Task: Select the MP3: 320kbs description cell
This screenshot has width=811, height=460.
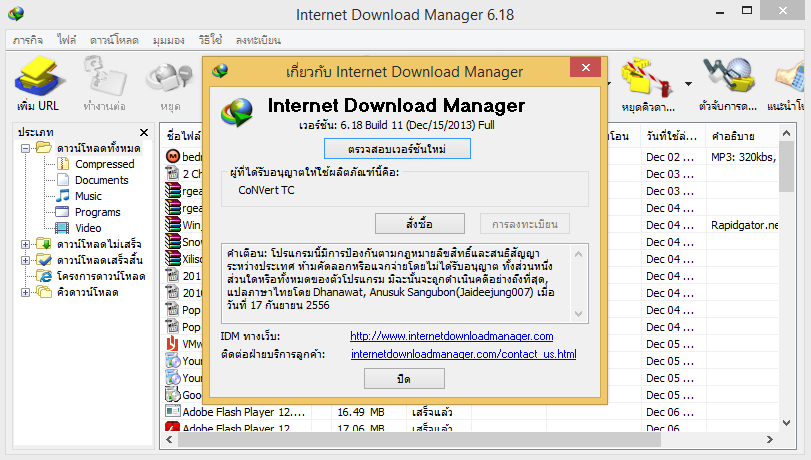Action: pos(743,157)
